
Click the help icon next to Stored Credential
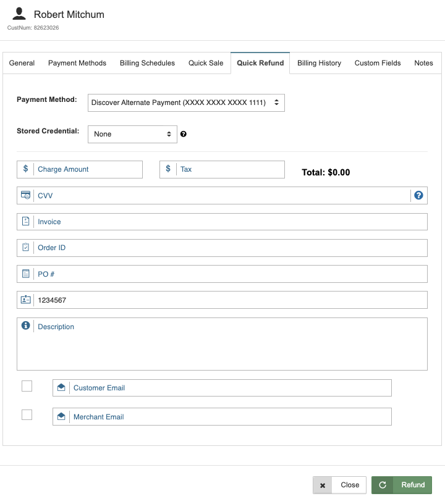click(183, 133)
